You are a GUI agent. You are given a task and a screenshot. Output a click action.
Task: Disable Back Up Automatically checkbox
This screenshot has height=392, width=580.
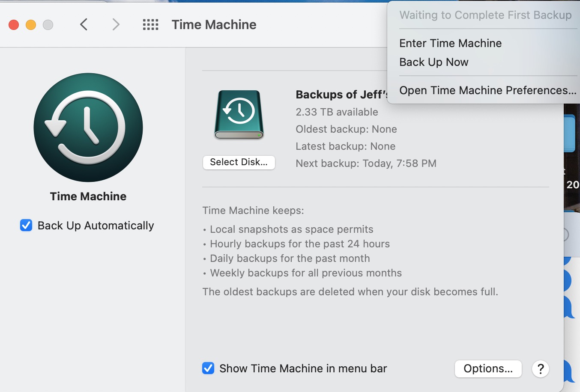(x=26, y=225)
